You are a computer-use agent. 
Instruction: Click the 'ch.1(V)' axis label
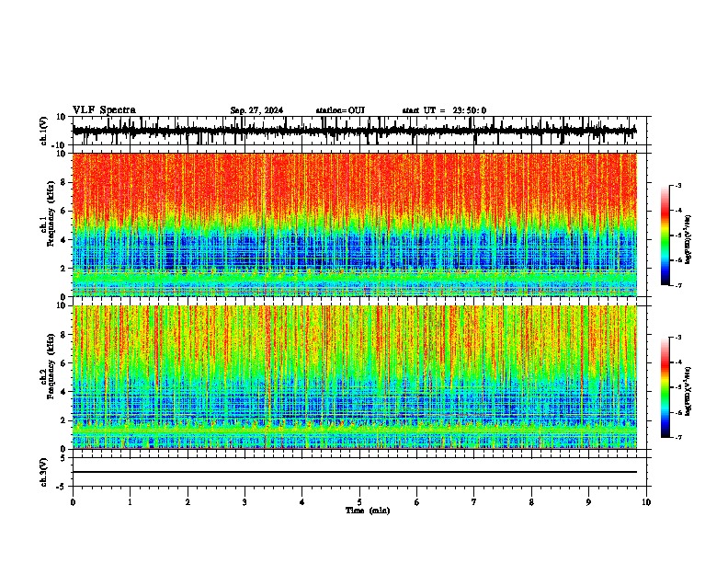point(44,131)
